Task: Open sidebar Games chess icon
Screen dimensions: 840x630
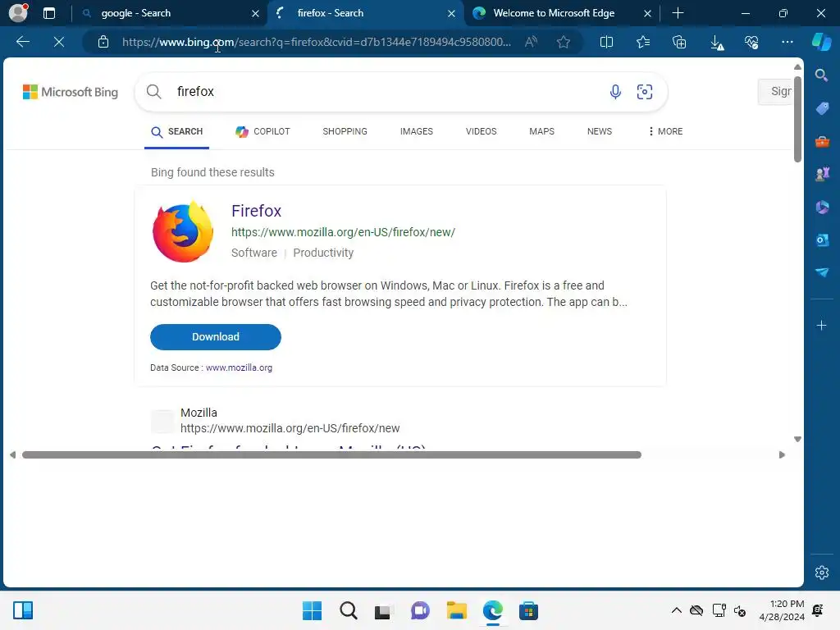Action: [822, 174]
